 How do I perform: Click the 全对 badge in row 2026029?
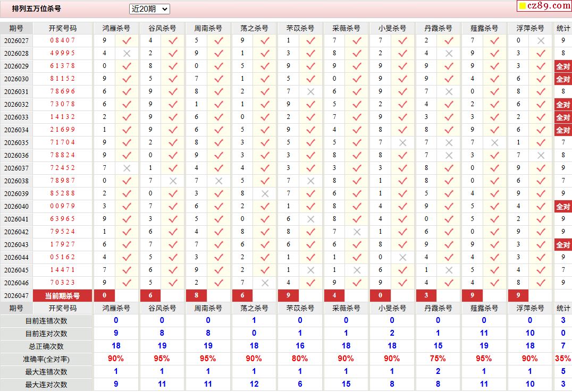pos(563,66)
